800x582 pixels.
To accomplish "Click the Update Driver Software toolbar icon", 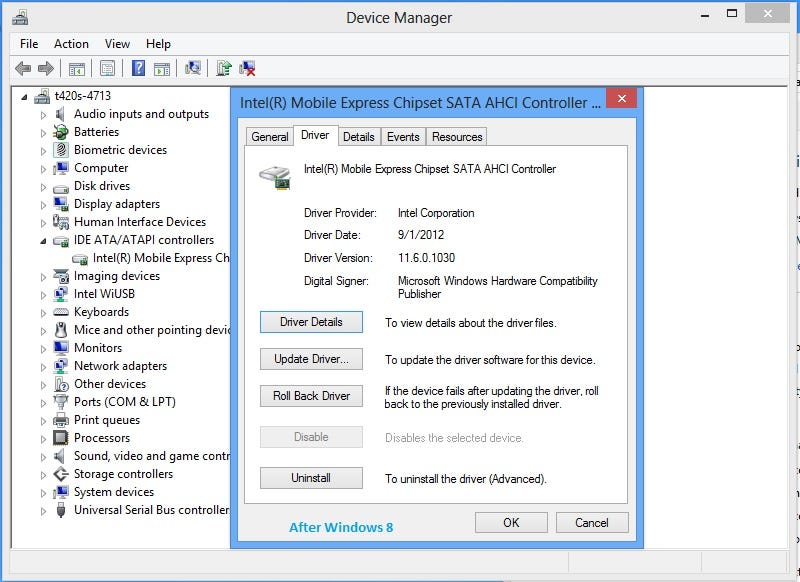I will (x=223, y=68).
